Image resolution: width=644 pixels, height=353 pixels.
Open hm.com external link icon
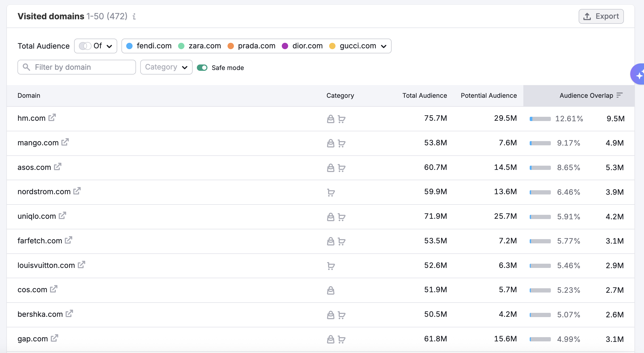point(52,117)
